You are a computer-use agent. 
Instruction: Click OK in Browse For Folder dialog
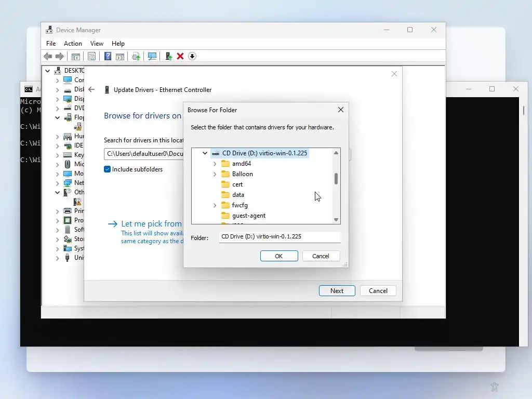[x=279, y=256]
